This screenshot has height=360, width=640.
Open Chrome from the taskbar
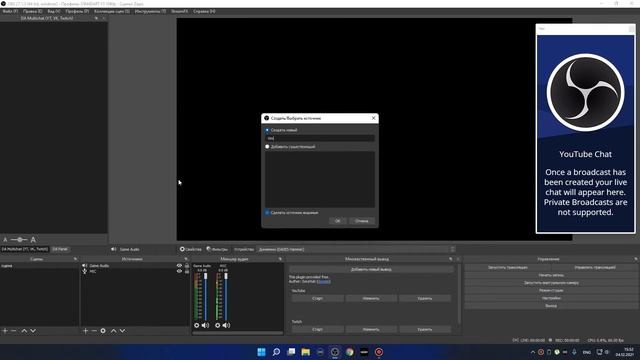point(349,352)
